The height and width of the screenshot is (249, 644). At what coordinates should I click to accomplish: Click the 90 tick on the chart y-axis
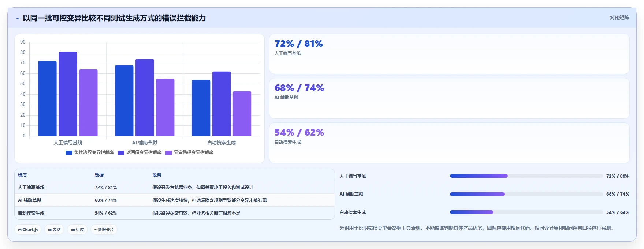23,42
